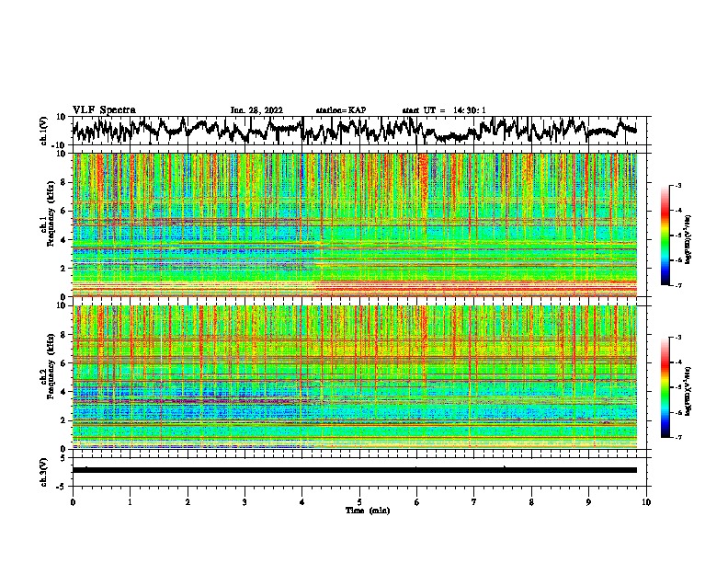Click the "-5" tick on ch.3(V) axis

[63, 487]
